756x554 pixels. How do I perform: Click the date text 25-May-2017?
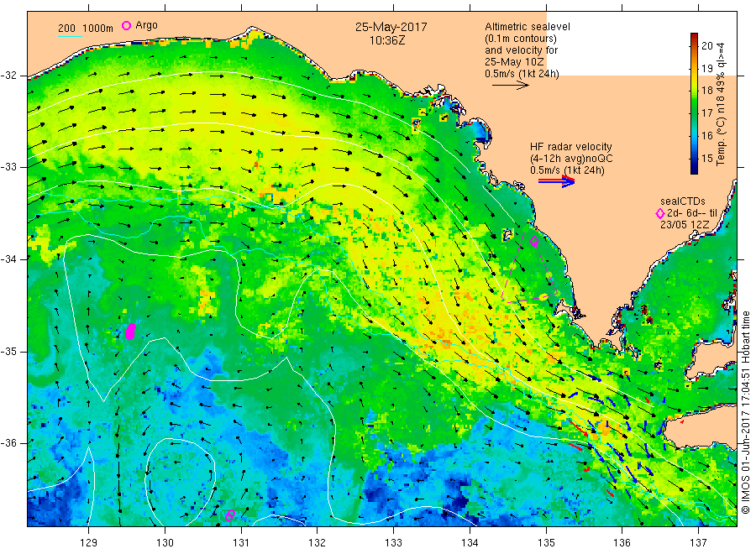click(x=391, y=27)
